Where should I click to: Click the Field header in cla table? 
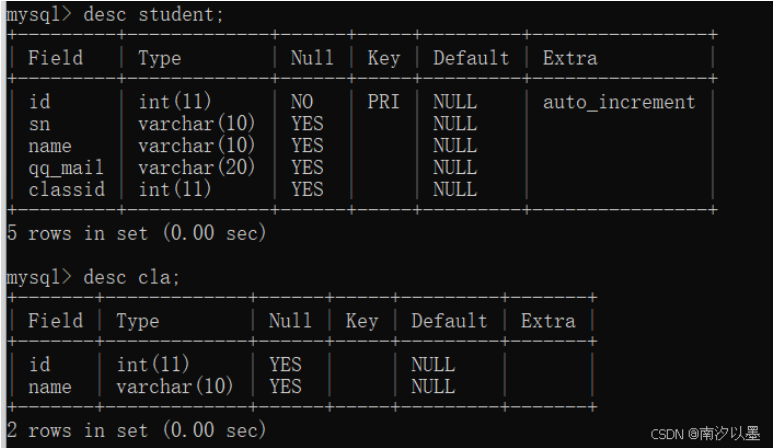point(55,321)
